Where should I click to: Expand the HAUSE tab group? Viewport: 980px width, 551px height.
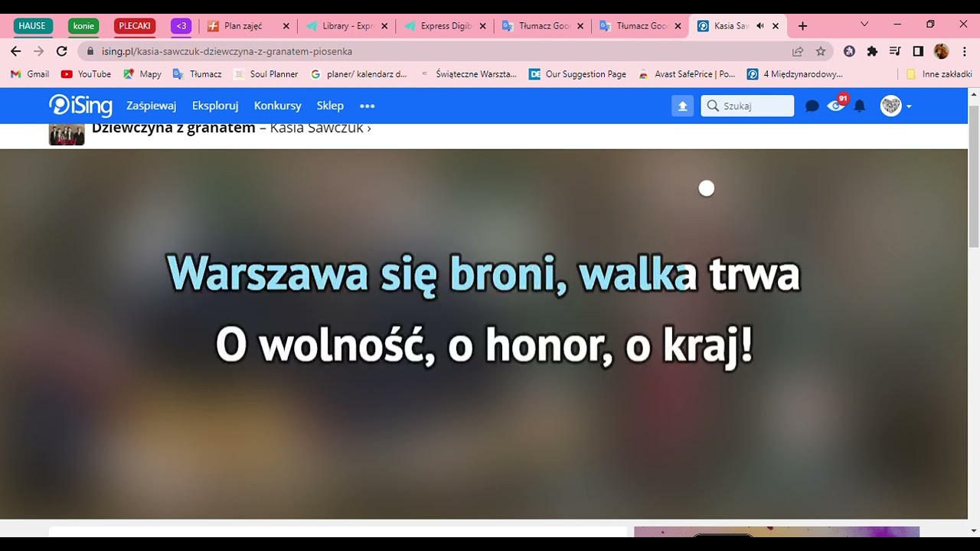point(32,26)
